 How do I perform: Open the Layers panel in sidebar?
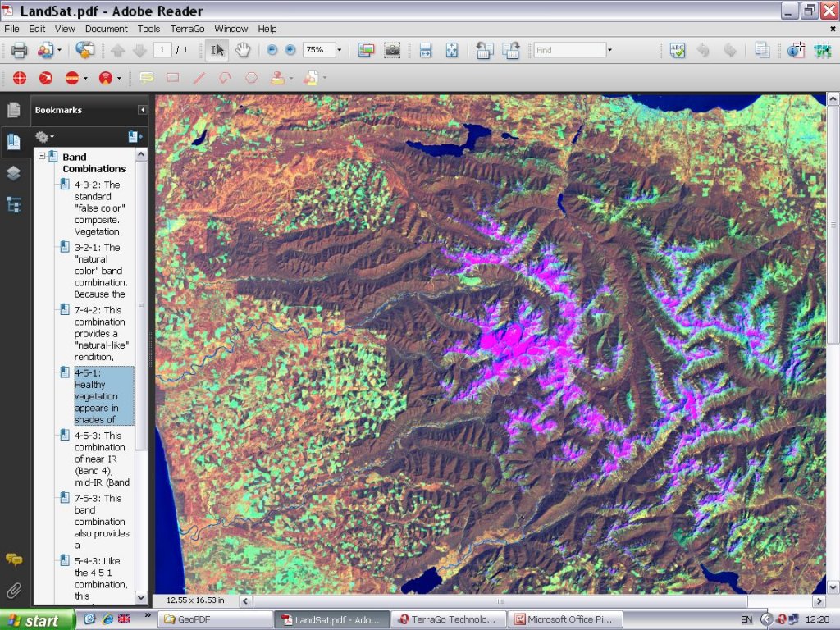(13, 173)
